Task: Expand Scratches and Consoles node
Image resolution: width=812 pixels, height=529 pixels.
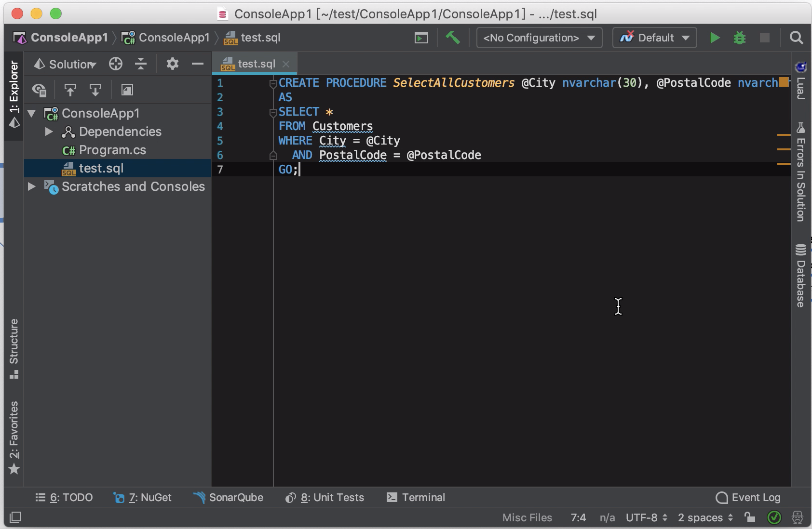Action: click(x=32, y=186)
